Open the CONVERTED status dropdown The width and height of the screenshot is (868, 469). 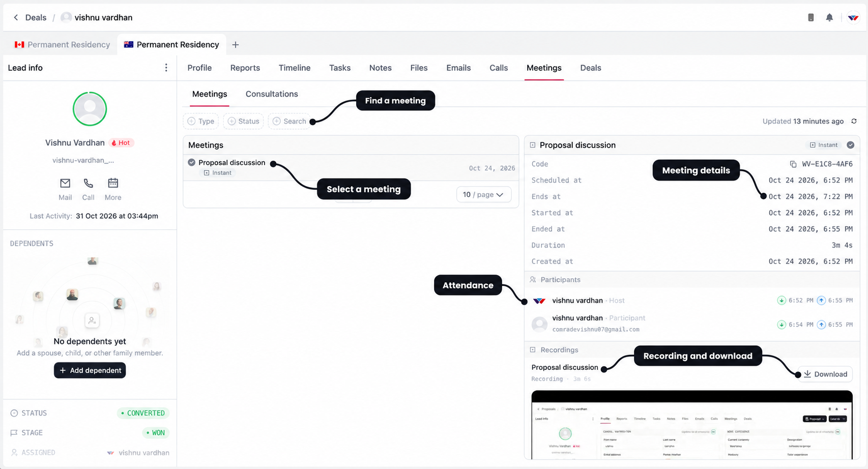(143, 413)
